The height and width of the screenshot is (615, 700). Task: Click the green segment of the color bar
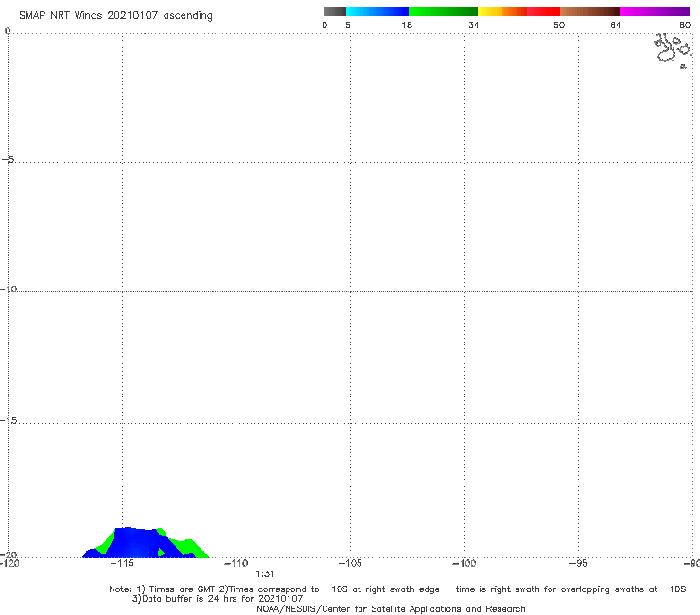coord(443,11)
